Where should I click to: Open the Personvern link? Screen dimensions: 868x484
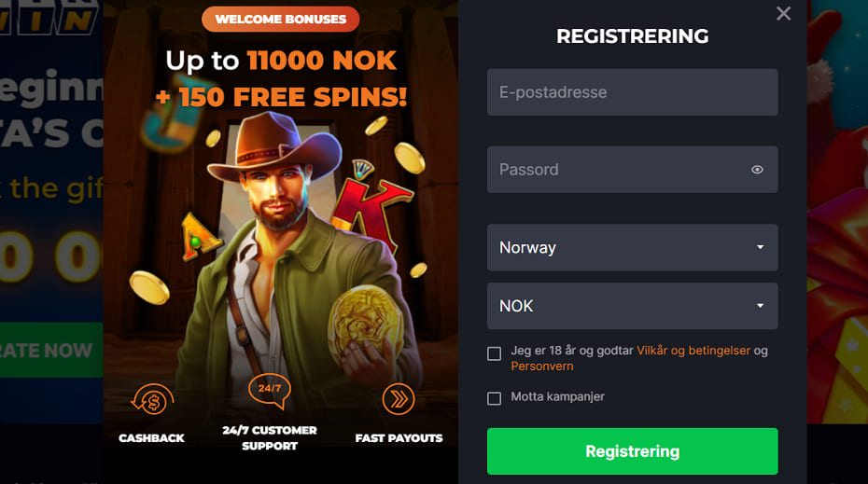(542, 366)
